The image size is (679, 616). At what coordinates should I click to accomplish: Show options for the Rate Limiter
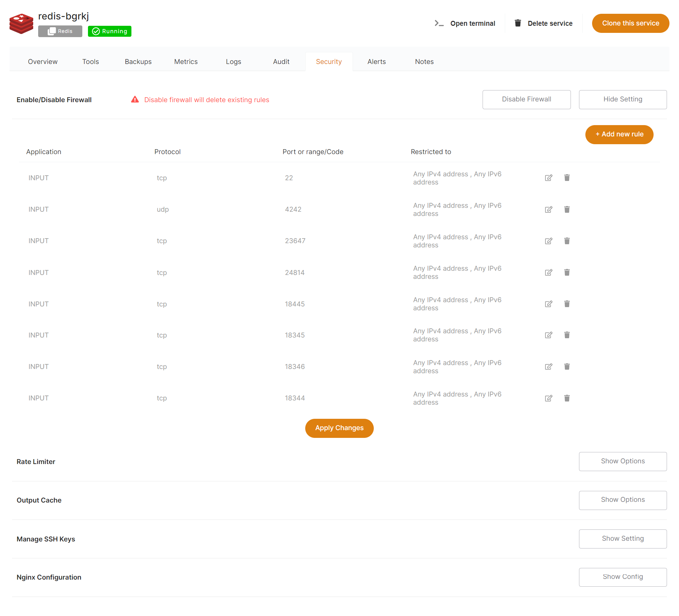pyautogui.click(x=622, y=461)
